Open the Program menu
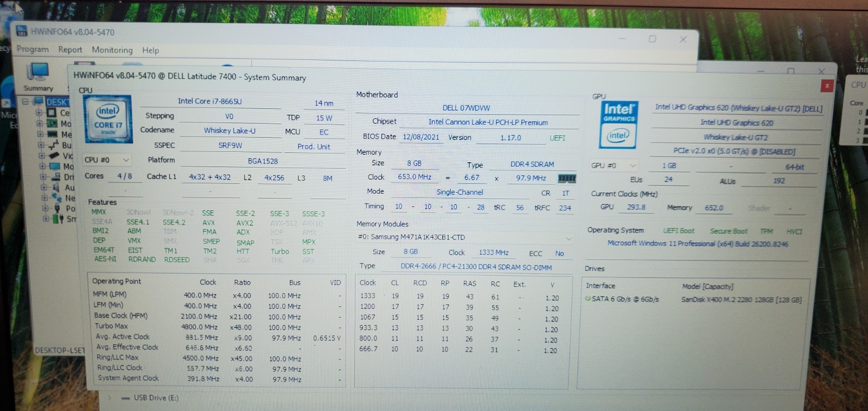Screen dimensions: 868x411 click(x=33, y=49)
